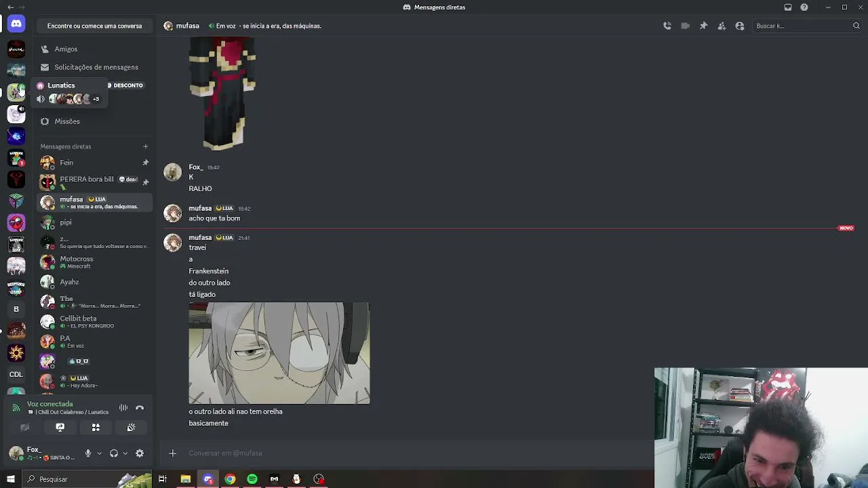Screen dimensions: 868x488
Task: Open Fox_ user profile panel
Action: pyautogui.click(x=42, y=453)
